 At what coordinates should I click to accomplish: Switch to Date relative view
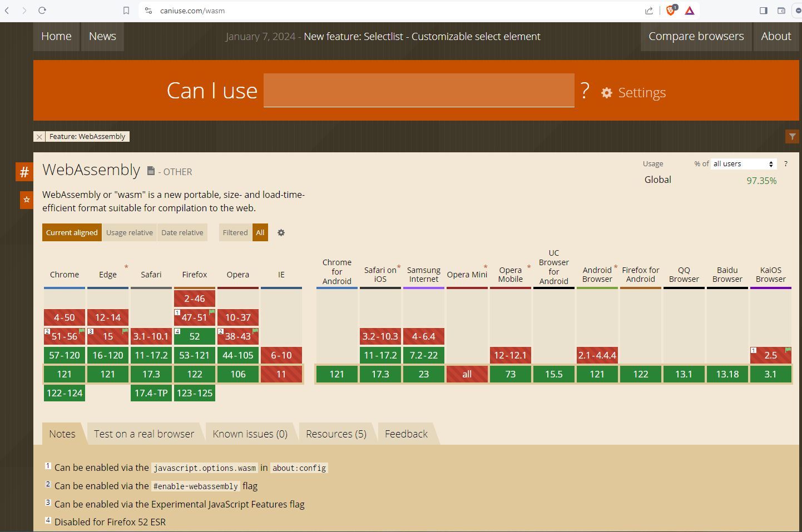(x=182, y=233)
